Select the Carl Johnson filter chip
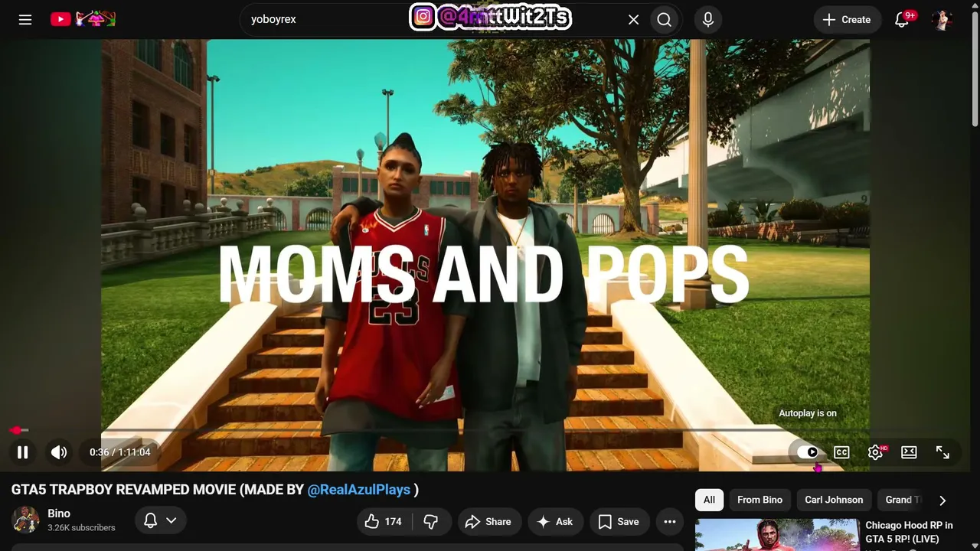This screenshot has height=551, width=980. (834, 500)
